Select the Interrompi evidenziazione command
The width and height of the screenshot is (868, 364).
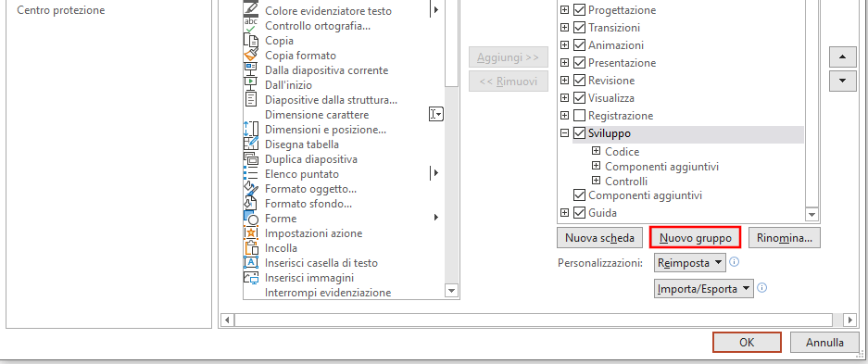(x=328, y=293)
